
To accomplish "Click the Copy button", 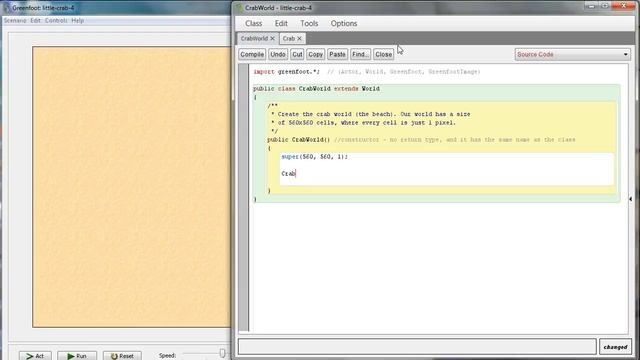I will click(x=316, y=54).
